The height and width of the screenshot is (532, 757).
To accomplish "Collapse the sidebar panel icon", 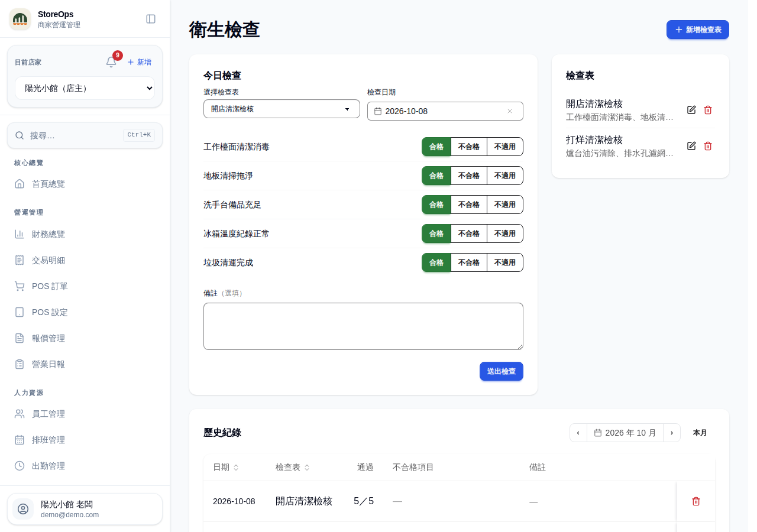I will coord(151,19).
